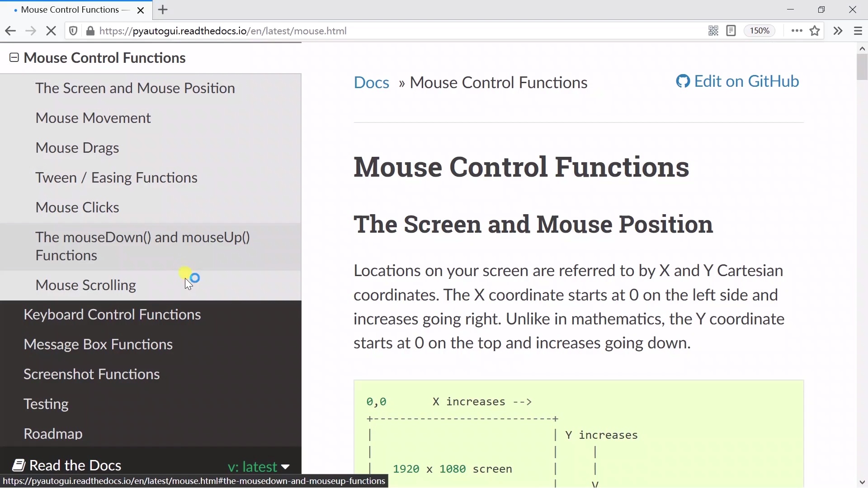This screenshot has width=868, height=488.
Task: Open the QR code icon in the address bar
Action: point(713,31)
